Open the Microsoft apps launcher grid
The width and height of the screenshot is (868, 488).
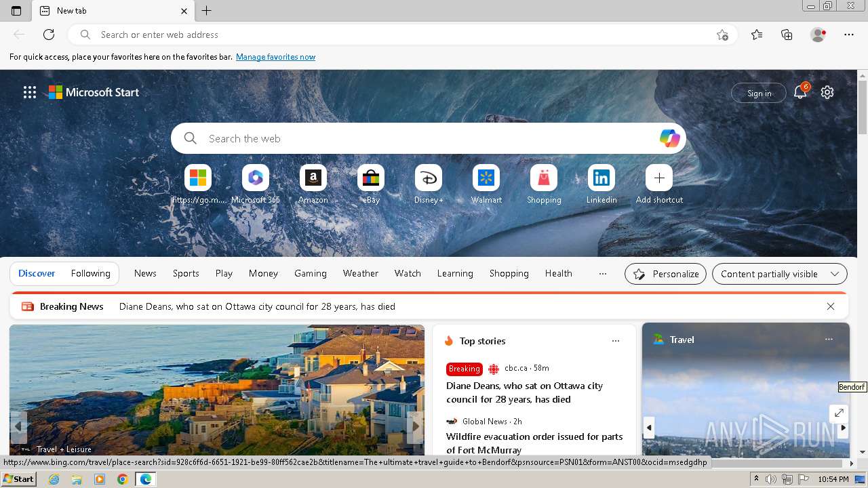pyautogui.click(x=30, y=92)
